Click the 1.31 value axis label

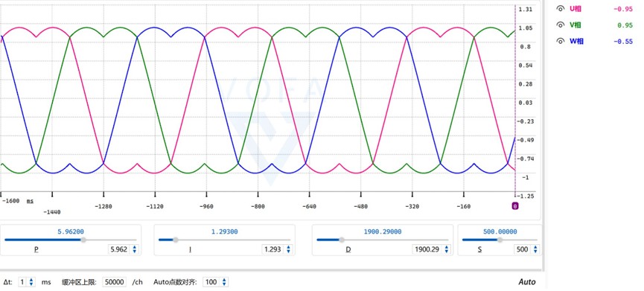pyautogui.click(x=526, y=9)
